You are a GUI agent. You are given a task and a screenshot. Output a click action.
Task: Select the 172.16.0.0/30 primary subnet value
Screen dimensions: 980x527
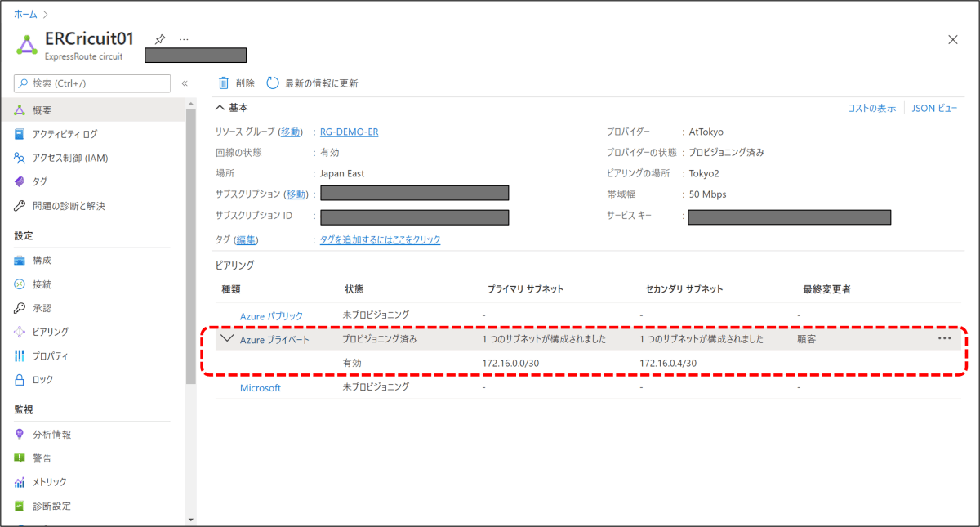510,363
